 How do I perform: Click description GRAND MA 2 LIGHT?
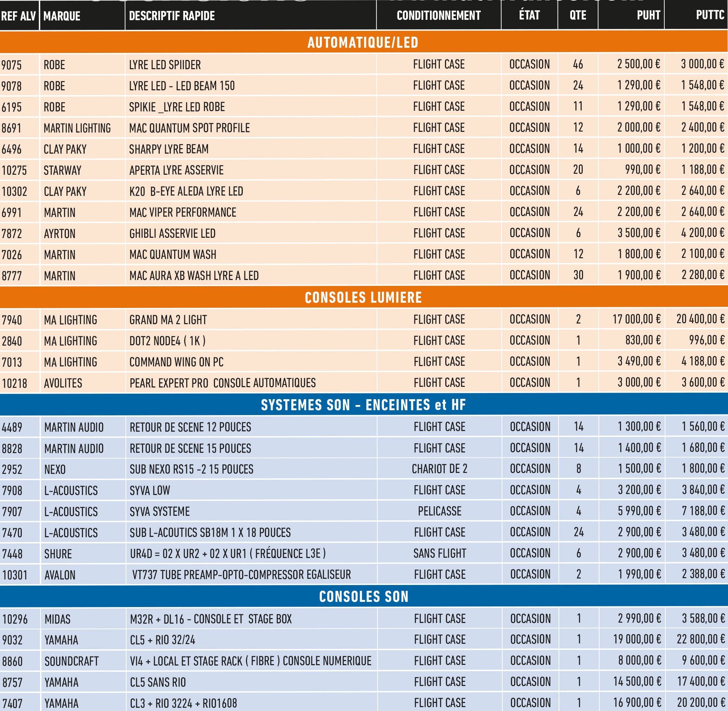coord(168,320)
